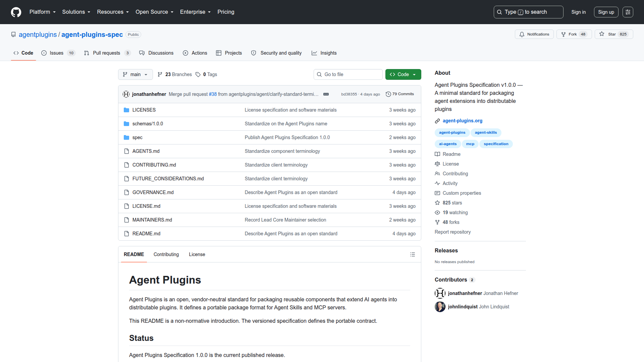Click the GitHub logo icon
The image size is (644, 362).
tap(16, 12)
